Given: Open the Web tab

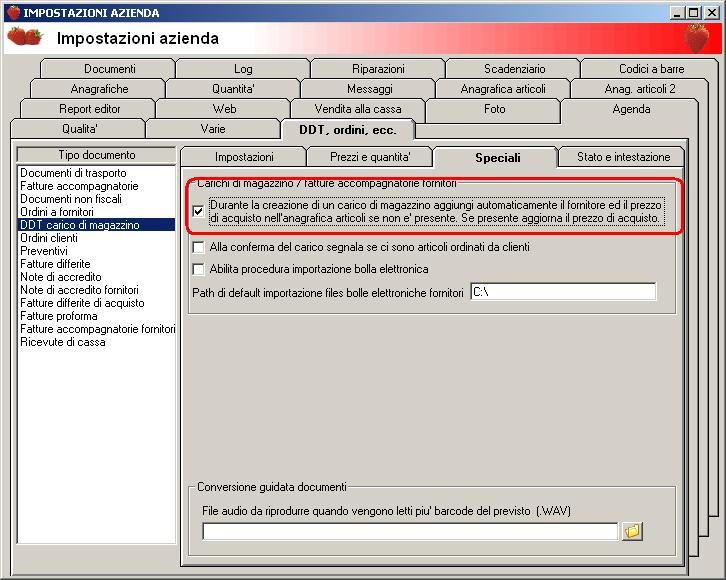Looking at the screenshot, I should (x=224, y=109).
